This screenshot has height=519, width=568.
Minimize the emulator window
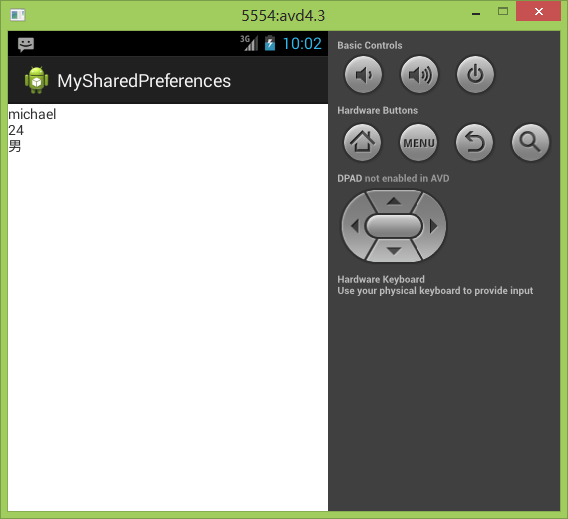[476, 14]
